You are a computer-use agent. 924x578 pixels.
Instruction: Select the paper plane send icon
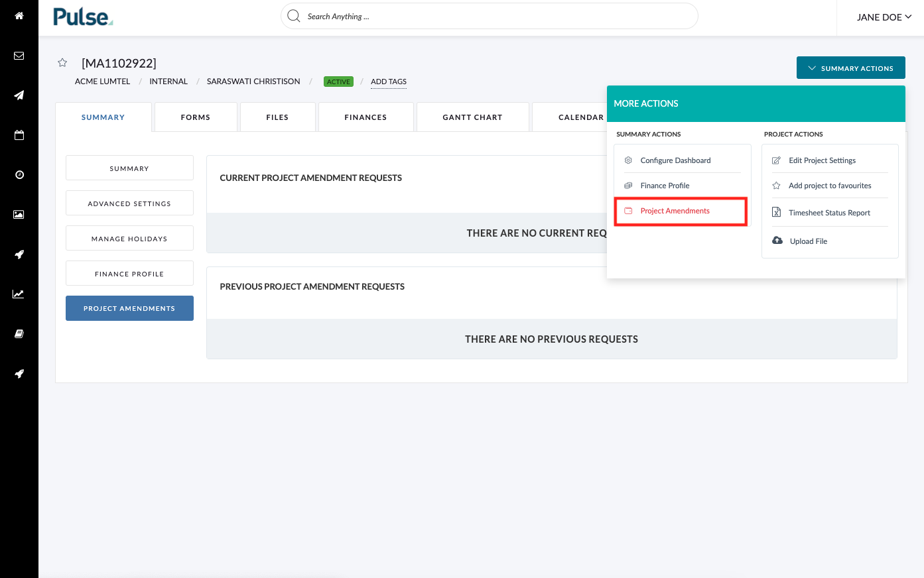(x=19, y=95)
